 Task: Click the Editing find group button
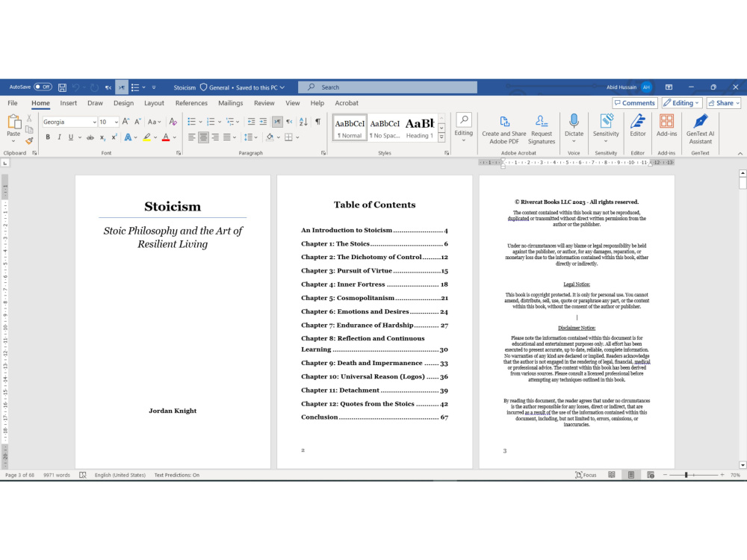click(x=464, y=128)
